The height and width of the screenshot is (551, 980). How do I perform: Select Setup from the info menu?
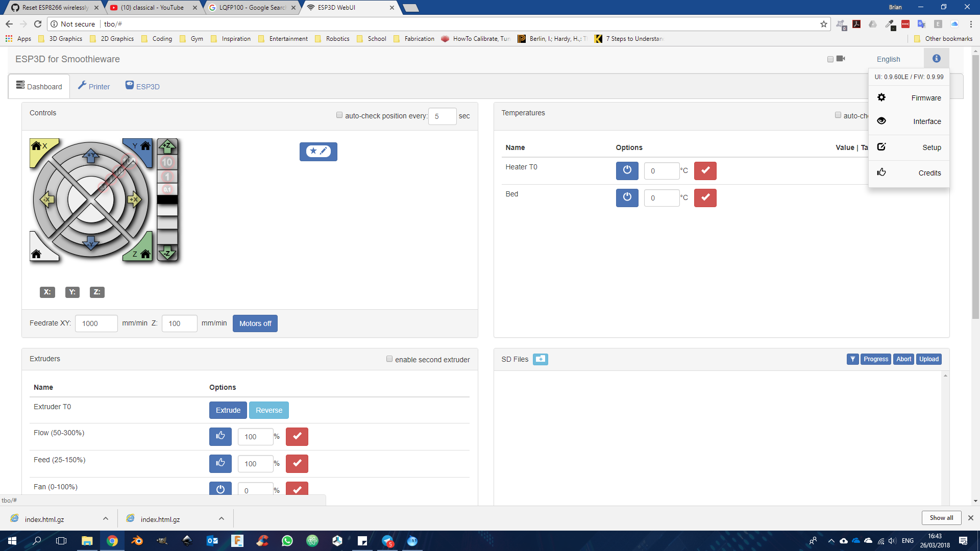pyautogui.click(x=931, y=147)
